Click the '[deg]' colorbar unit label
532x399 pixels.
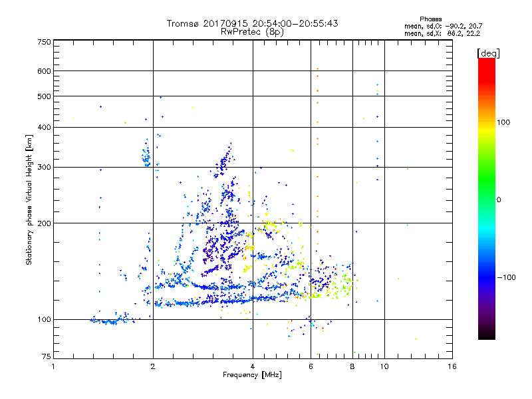coord(488,54)
